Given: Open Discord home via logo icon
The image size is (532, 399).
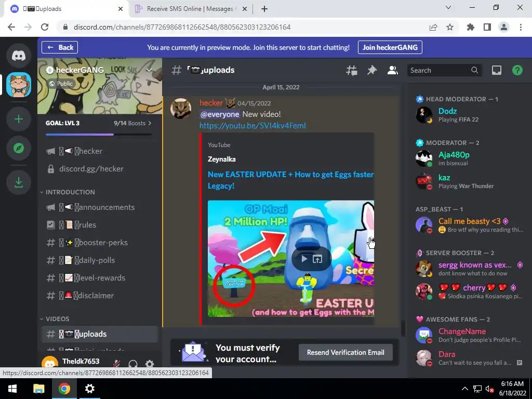Looking at the screenshot, I should pos(19,55).
